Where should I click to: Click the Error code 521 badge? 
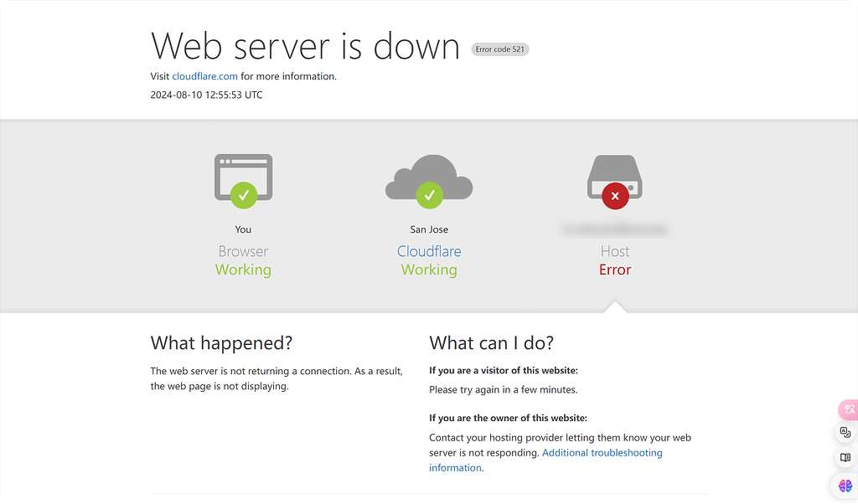(500, 49)
